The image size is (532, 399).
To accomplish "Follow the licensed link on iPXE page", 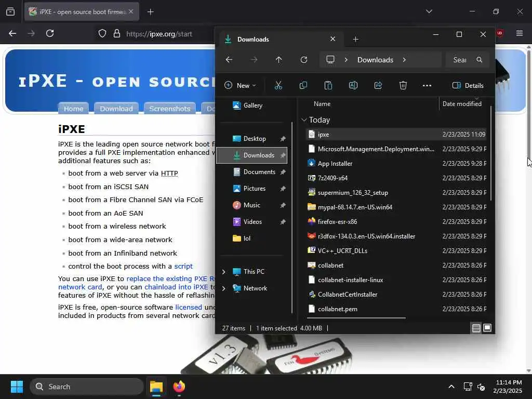I will coord(188,307).
